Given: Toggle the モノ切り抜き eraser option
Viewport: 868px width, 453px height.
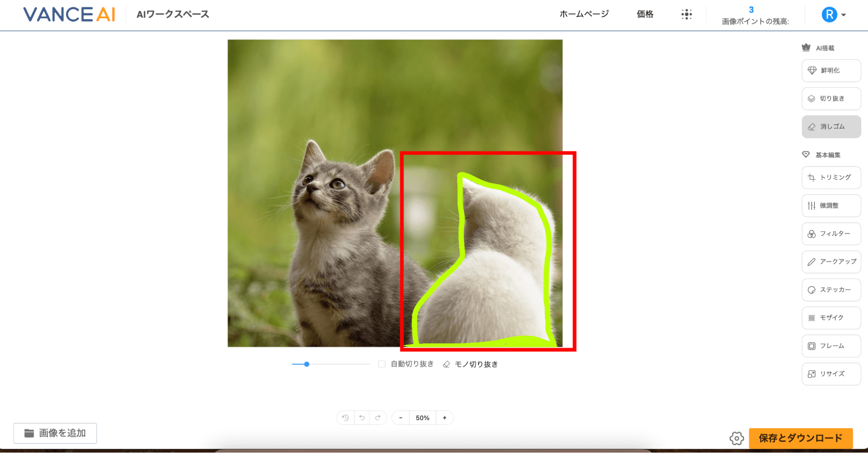Looking at the screenshot, I should click(x=470, y=364).
